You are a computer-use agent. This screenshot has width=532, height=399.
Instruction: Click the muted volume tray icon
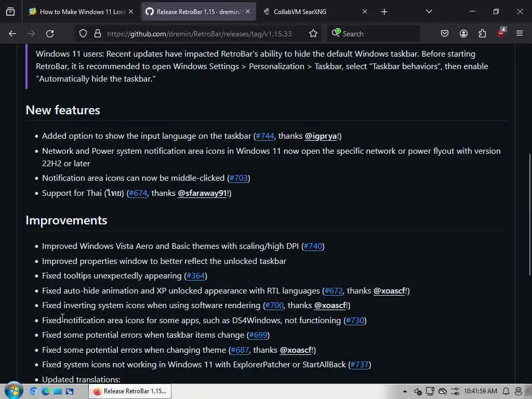418,392
